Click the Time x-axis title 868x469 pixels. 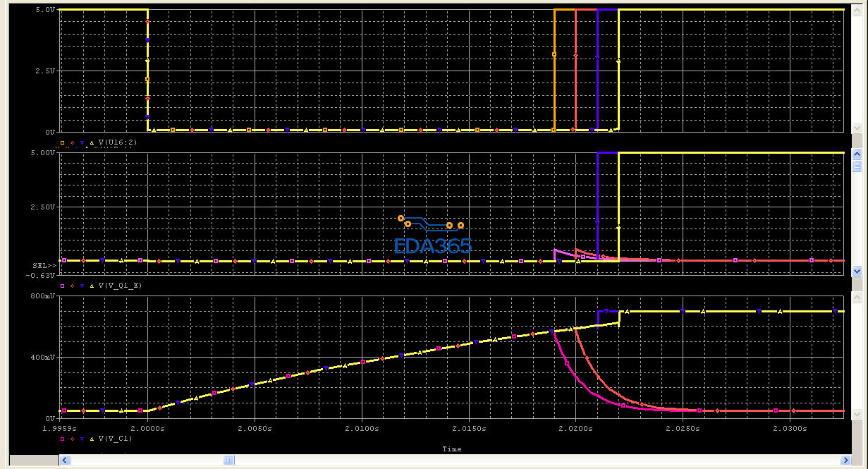(451, 449)
